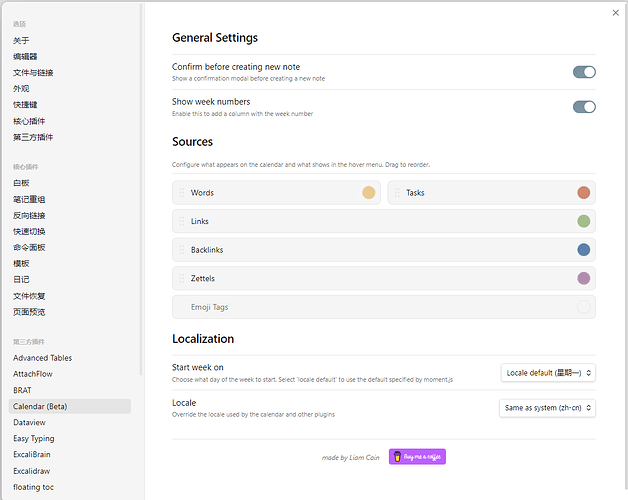Image resolution: width=628 pixels, height=500 pixels.
Task: Close the settings dialog
Action: [x=615, y=13]
